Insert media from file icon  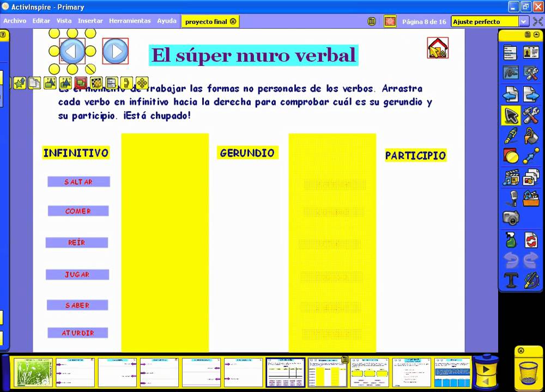(510, 177)
